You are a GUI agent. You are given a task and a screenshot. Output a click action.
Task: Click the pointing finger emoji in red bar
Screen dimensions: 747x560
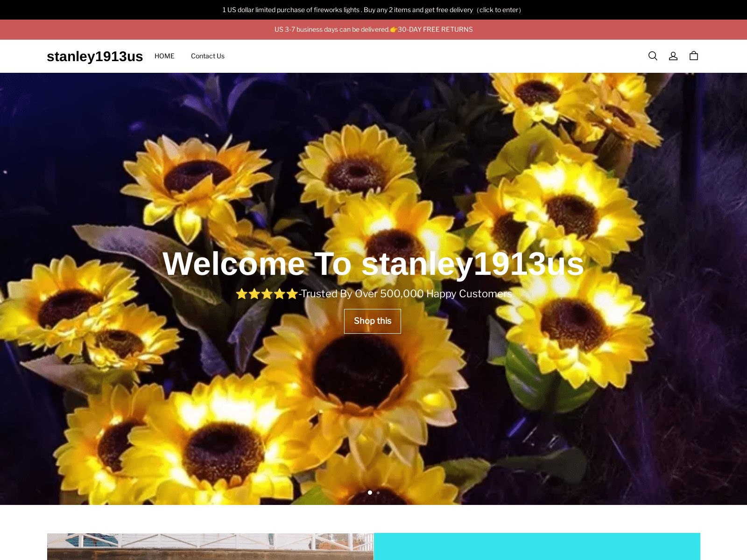394,29
